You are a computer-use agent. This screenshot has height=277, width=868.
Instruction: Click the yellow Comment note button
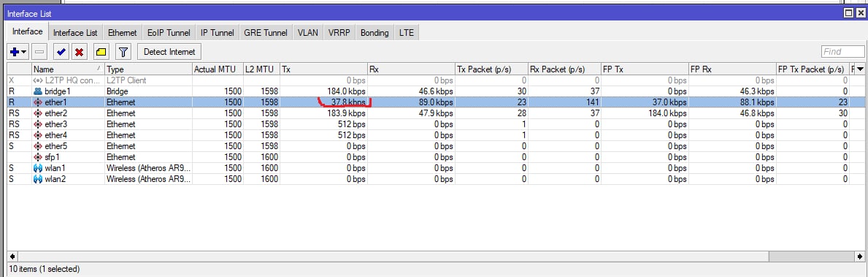pos(101,51)
